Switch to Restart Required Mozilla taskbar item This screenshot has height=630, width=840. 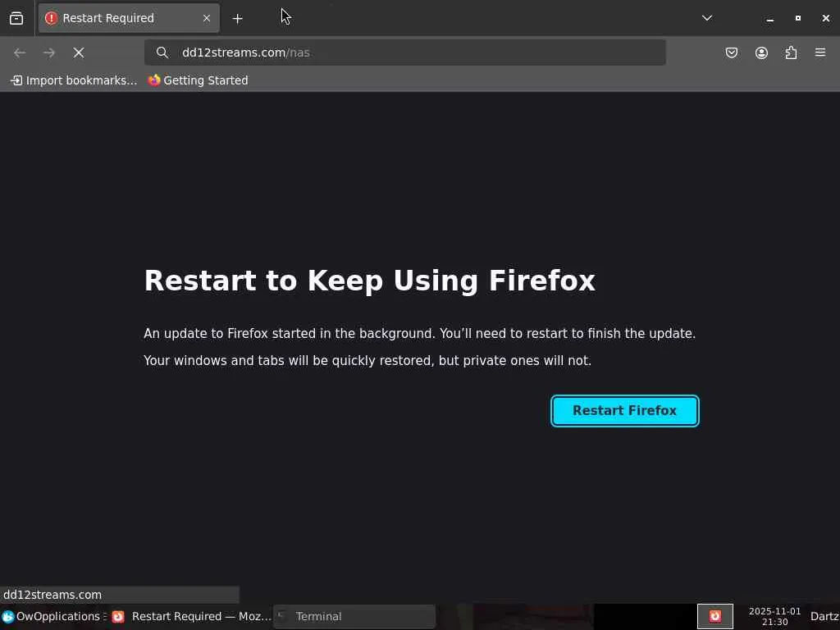click(192, 617)
